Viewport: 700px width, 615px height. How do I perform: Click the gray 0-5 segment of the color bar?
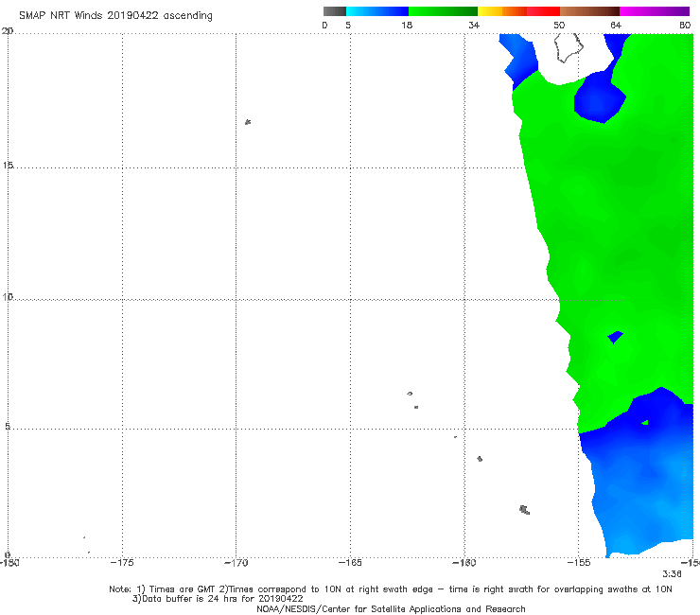[334, 11]
